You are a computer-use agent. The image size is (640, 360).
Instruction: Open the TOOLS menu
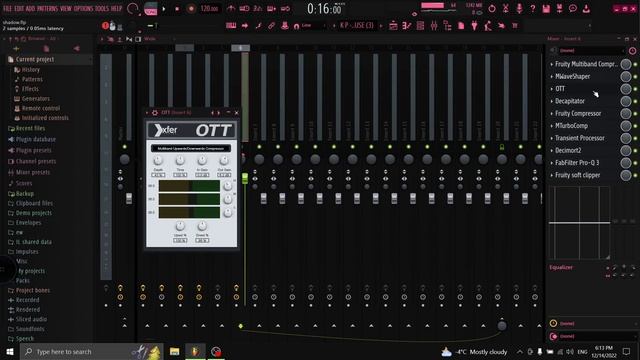102,8
